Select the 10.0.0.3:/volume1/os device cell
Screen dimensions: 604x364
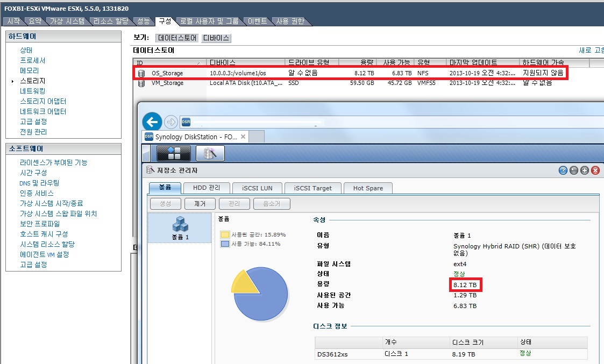pyautogui.click(x=238, y=73)
